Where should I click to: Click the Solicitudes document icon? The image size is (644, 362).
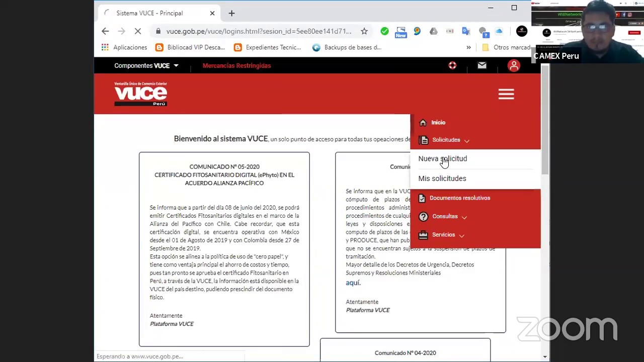pos(424,140)
